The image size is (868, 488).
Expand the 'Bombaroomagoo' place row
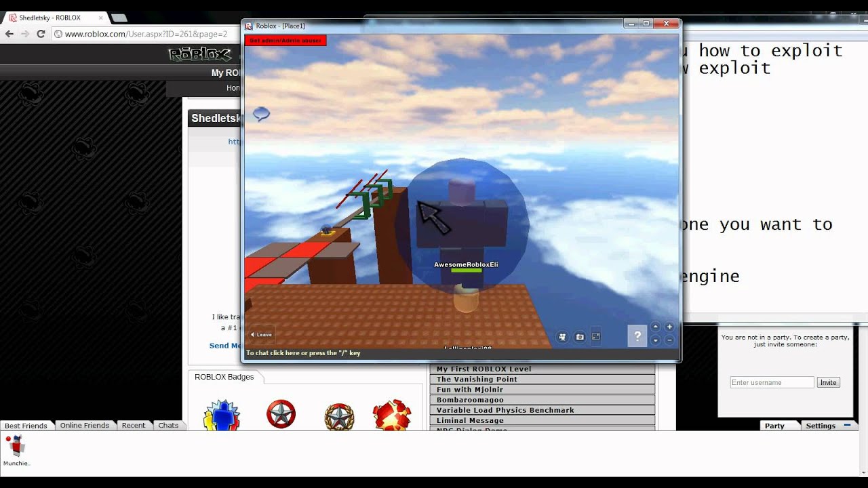pos(542,400)
